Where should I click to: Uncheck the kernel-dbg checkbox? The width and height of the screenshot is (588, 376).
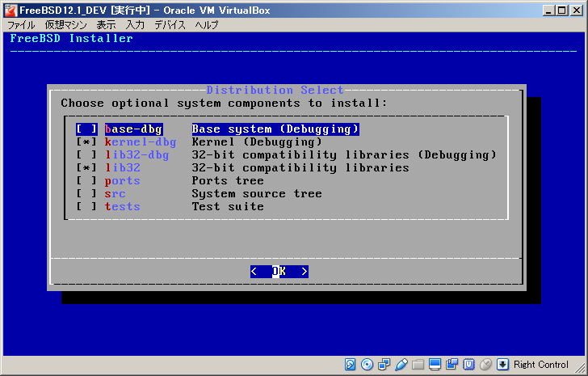(x=86, y=142)
